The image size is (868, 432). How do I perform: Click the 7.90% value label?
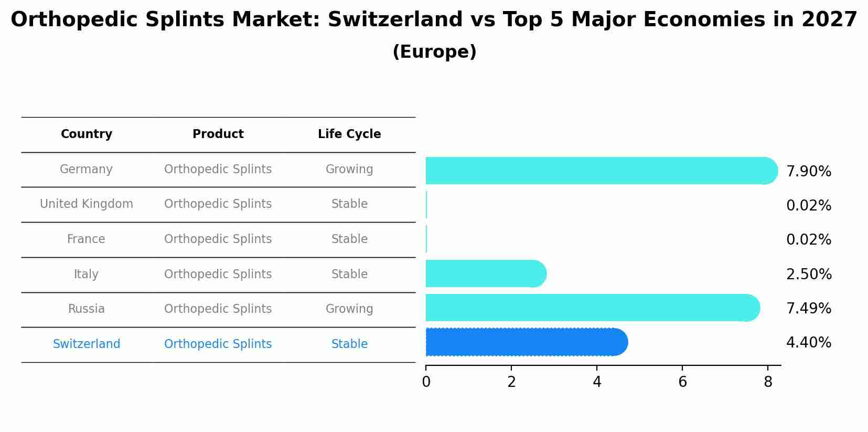(808, 172)
